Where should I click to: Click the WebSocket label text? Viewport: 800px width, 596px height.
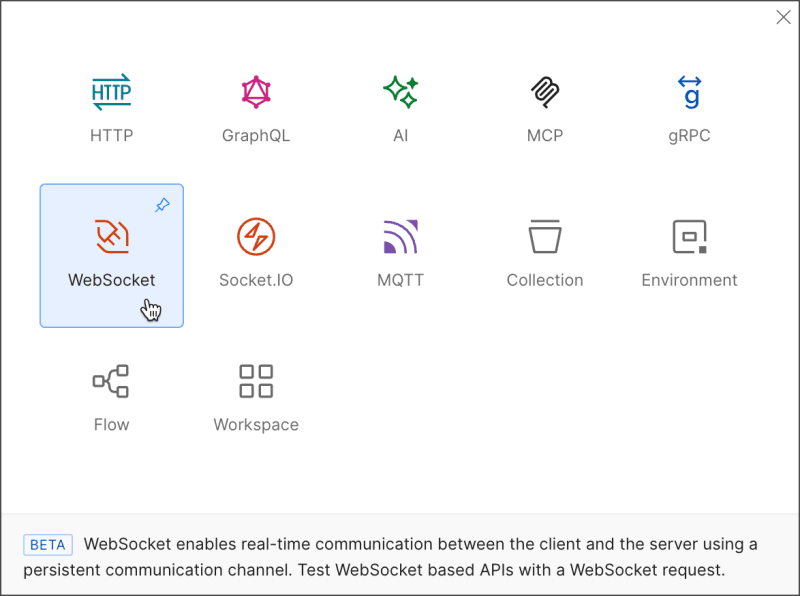111,280
